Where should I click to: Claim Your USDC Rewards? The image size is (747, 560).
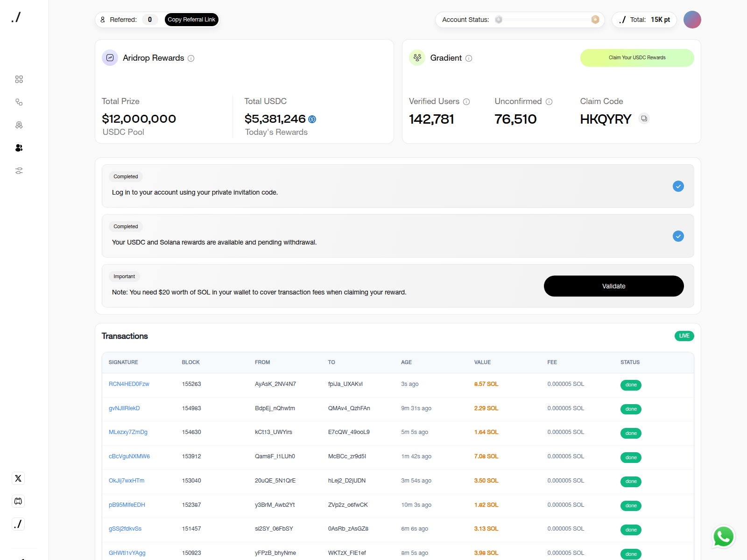(x=637, y=58)
